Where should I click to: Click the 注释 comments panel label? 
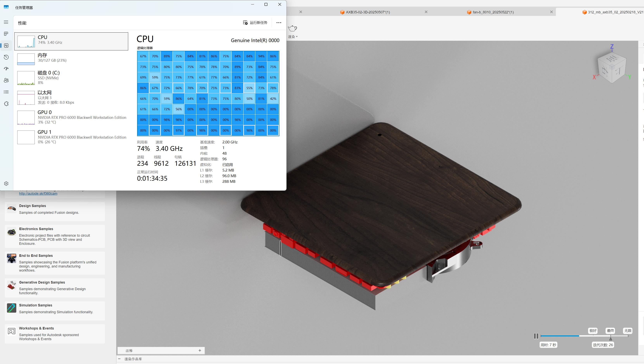point(129,351)
